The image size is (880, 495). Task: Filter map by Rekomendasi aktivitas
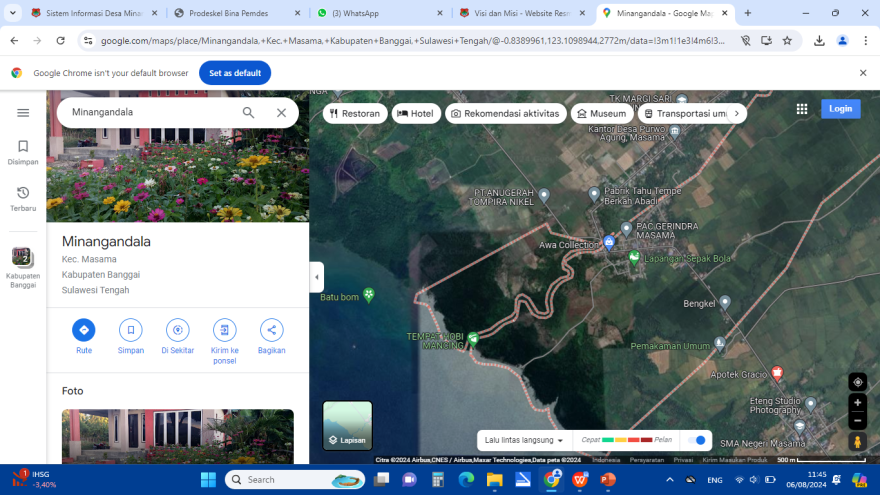[506, 113]
